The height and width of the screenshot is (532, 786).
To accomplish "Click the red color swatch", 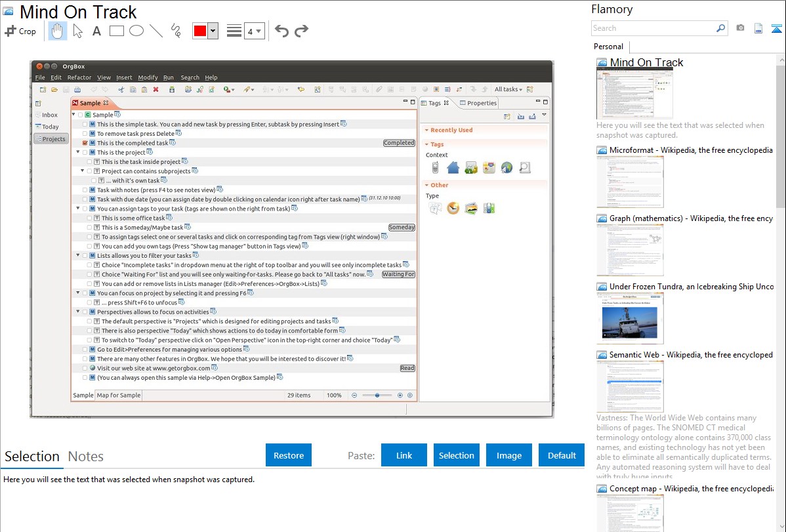I will point(200,31).
